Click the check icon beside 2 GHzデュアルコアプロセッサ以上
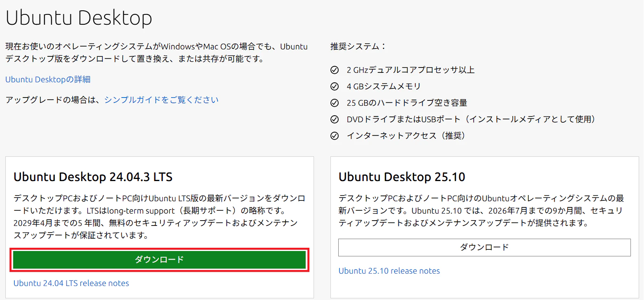The height and width of the screenshot is (300, 644). tap(335, 70)
